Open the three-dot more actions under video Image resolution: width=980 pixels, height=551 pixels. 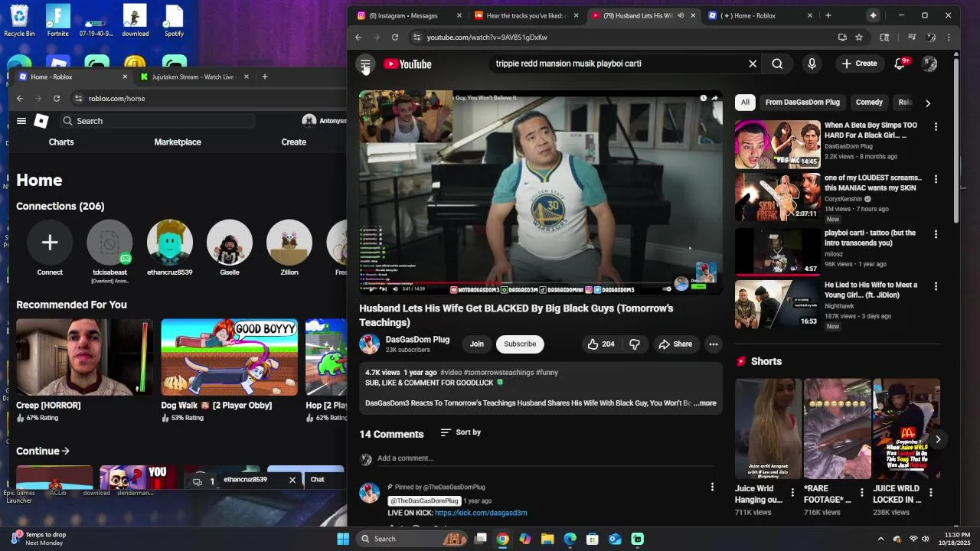(713, 344)
